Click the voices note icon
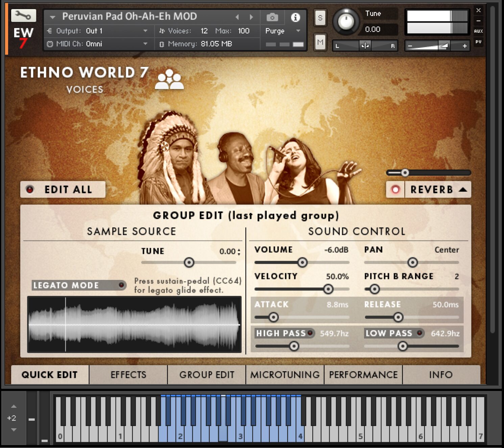Viewport: 504px width, 448px height. tap(162, 31)
